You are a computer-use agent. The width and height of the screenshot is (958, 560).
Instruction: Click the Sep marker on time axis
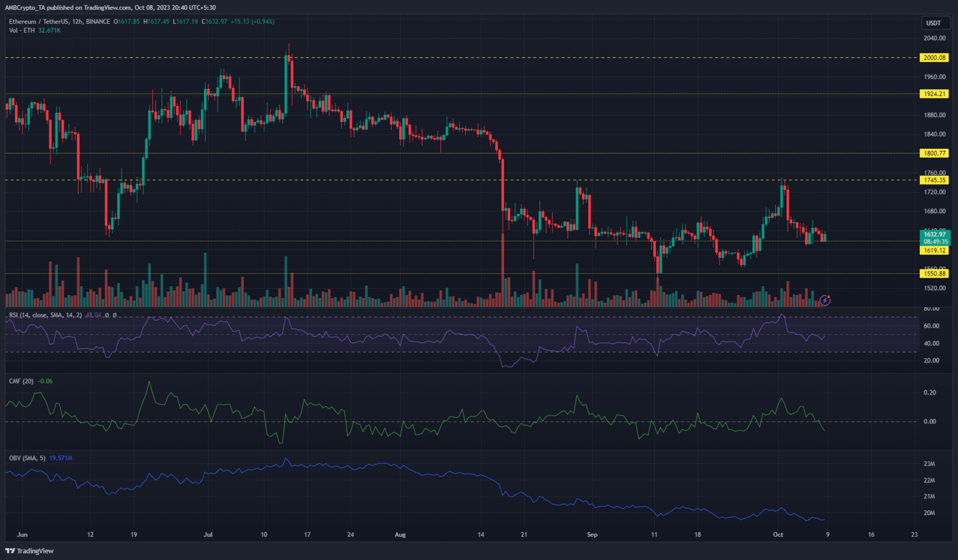[592, 534]
